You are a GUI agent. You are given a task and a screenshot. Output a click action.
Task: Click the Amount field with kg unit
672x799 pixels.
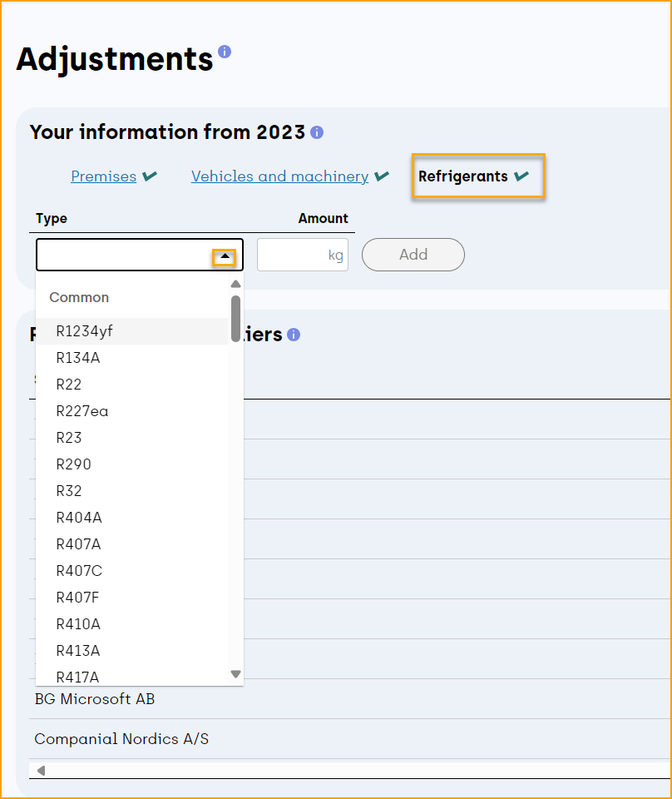[302, 255]
